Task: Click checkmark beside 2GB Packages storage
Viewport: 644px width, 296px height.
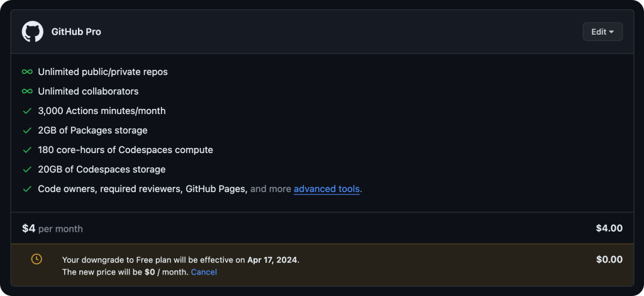Action: point(27,130)
